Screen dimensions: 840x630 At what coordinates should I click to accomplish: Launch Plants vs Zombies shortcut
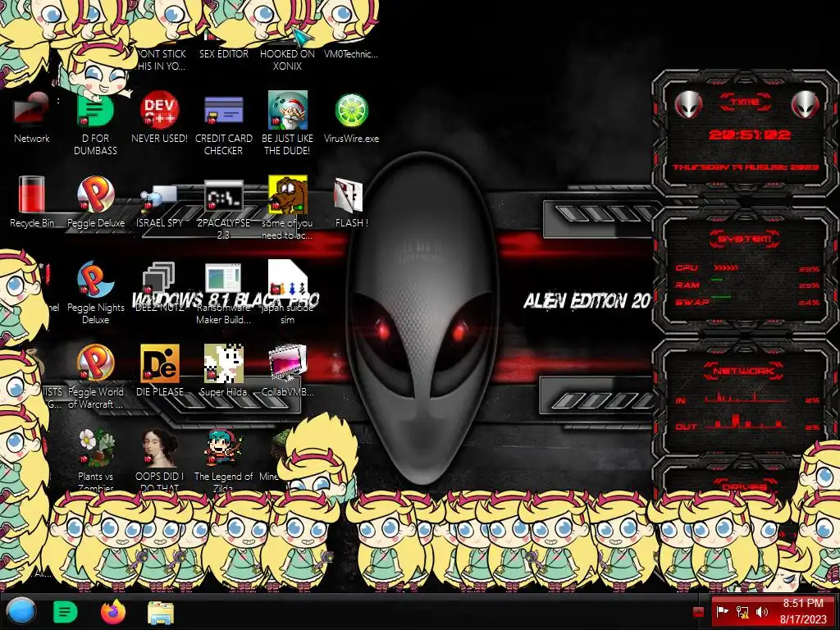[x=95, y=449]
